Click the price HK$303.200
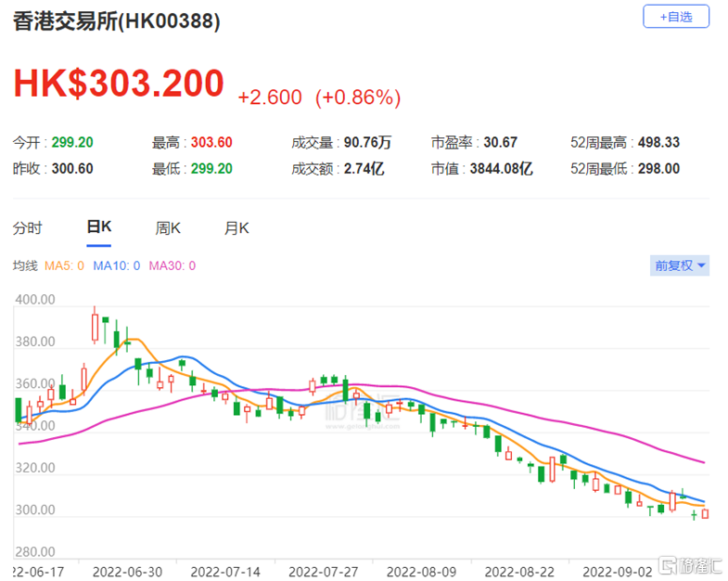728x581 pixels. pyautogui.click(x=119, y=84)
